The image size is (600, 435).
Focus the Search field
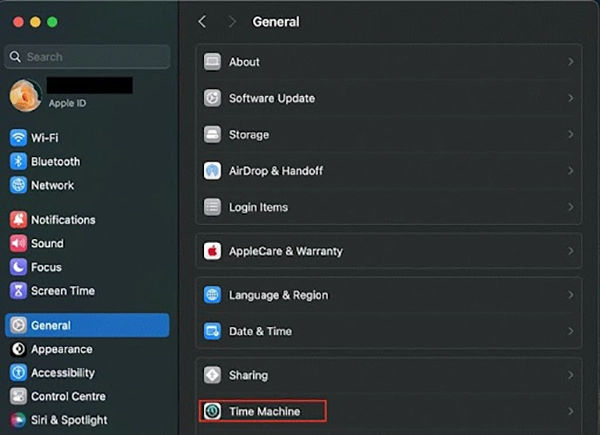pyautogui.click(x=87, y=57)
